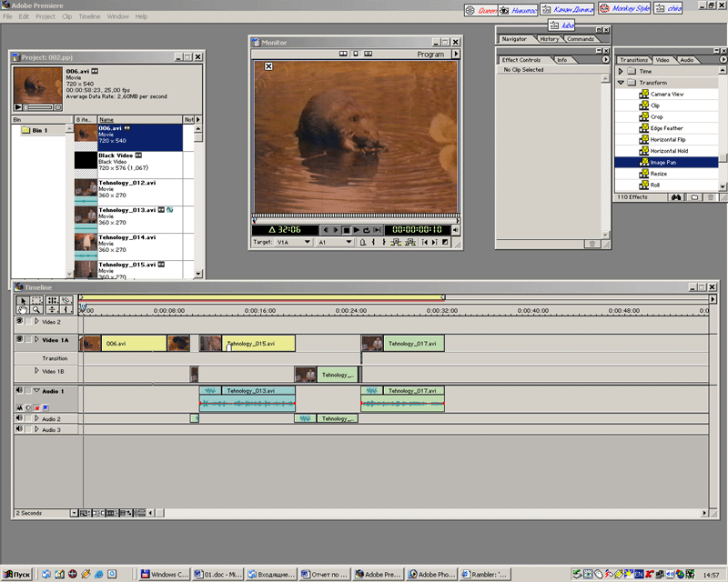Hide the Video 1A track with eye icon
Screen dimensions: 728x582
20,340
